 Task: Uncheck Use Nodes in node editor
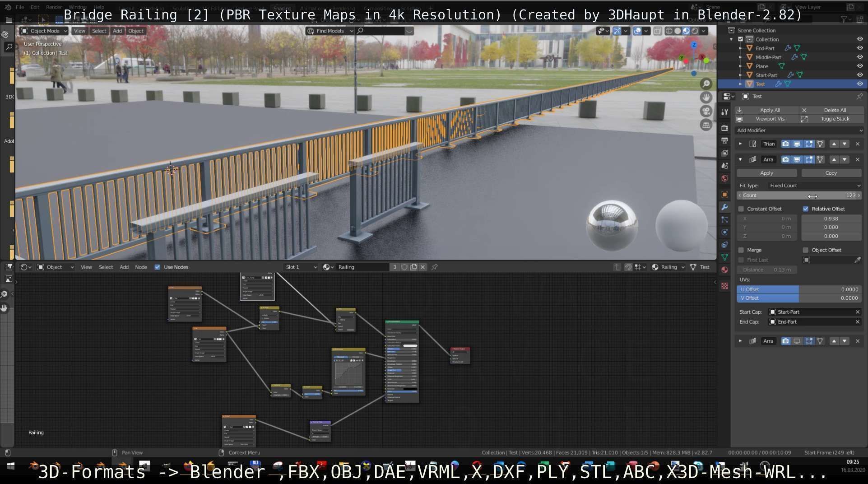157,267
